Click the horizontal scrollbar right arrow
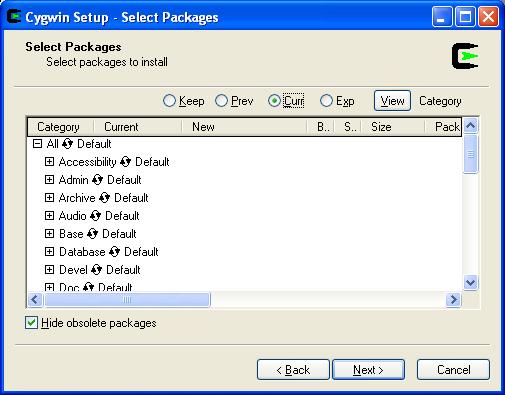The image size is (505, 395). coord(453,299)
